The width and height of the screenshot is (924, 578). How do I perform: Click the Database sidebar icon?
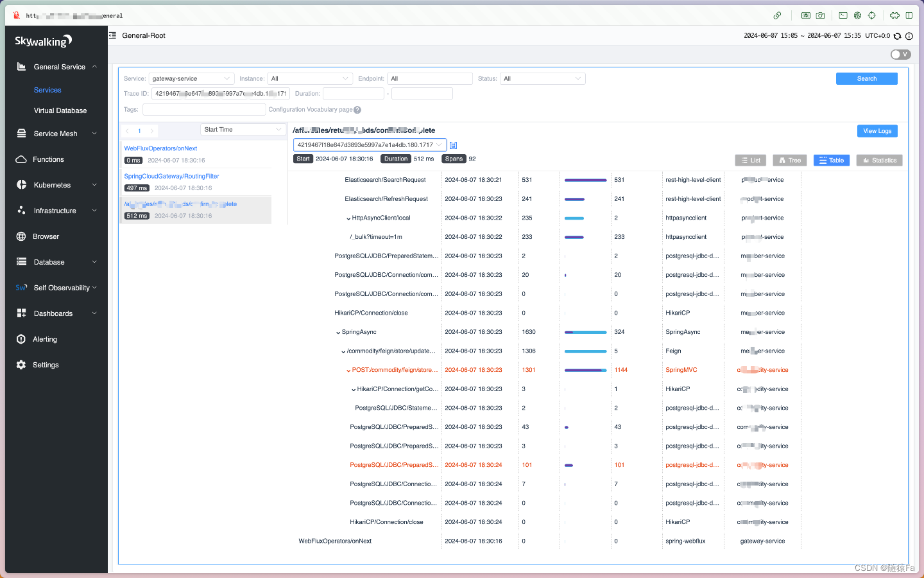coord(21,262)
